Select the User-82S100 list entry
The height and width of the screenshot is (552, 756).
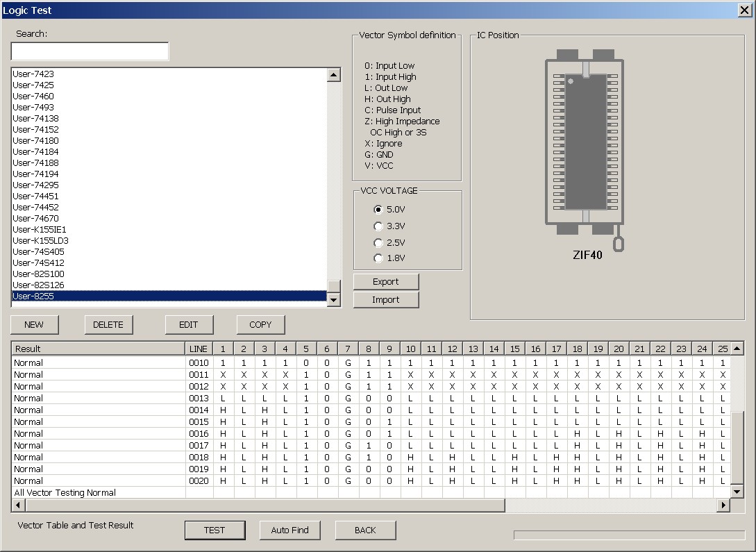(x=39, y=274)
